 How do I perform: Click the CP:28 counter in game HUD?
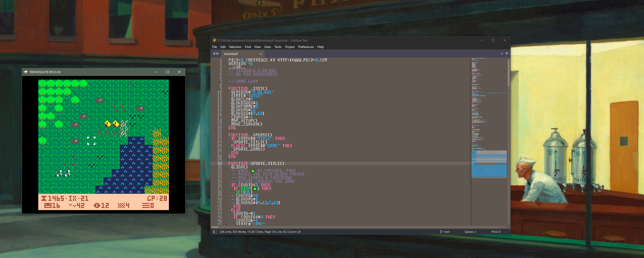click(x=157, y=198)
